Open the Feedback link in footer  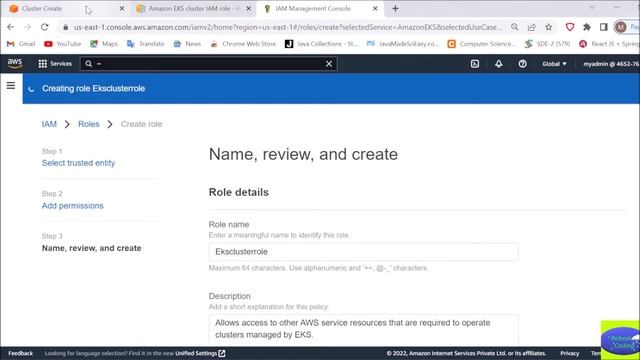pos(20,353)
